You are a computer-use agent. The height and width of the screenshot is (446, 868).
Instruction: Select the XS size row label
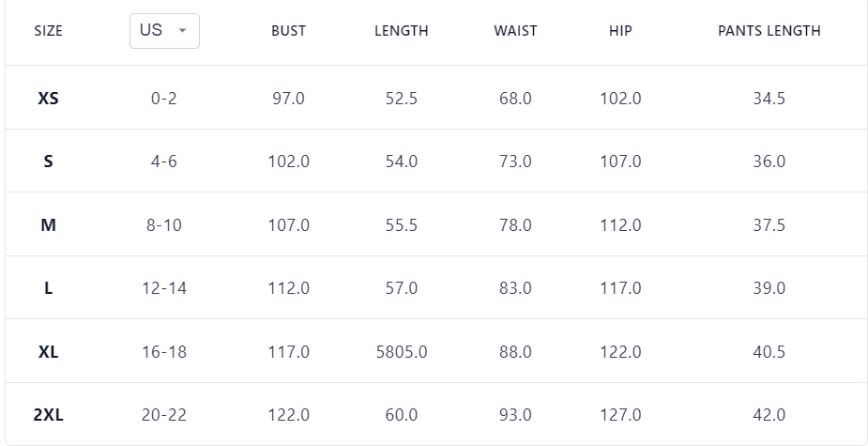coord(48,98)
